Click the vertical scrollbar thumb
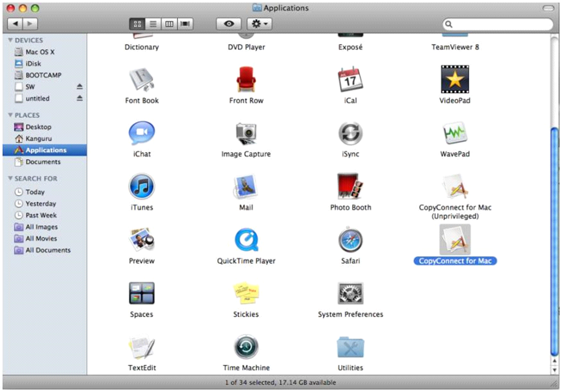Image resolution: width=562 pixels, height=392 pixels. click(554, 242)
